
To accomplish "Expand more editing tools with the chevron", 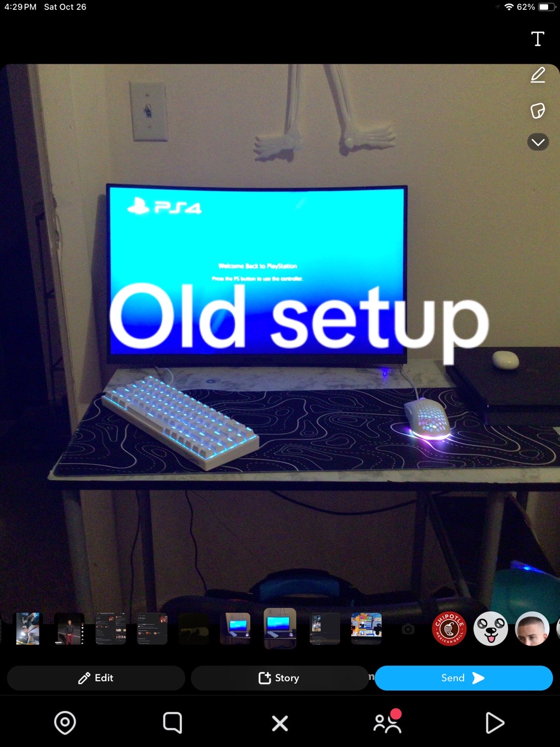I will point(538,142).
